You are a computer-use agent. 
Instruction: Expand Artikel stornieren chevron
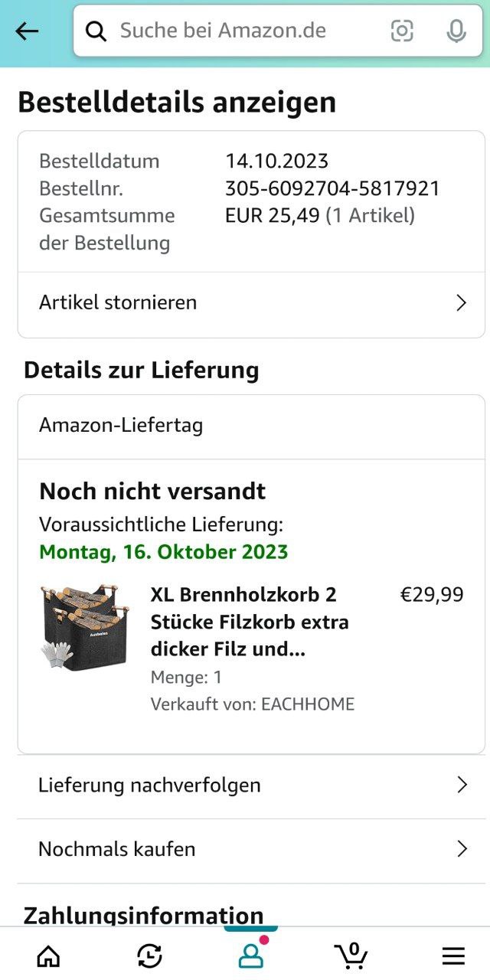click(x=461, y=303)
